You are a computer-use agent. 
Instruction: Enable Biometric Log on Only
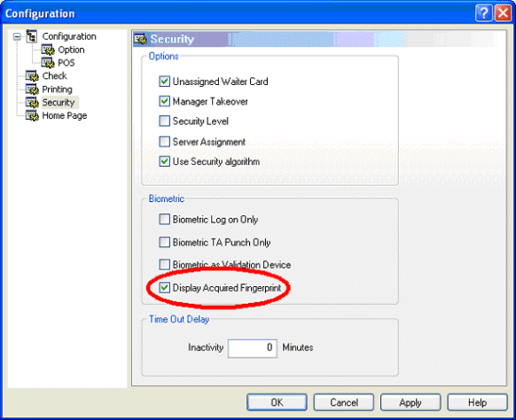164,219
